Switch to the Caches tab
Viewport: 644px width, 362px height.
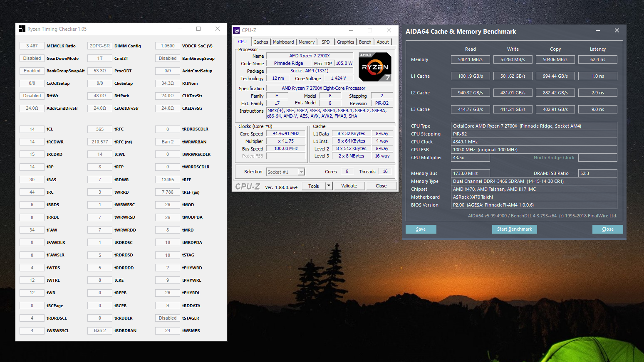click(261, 42)
